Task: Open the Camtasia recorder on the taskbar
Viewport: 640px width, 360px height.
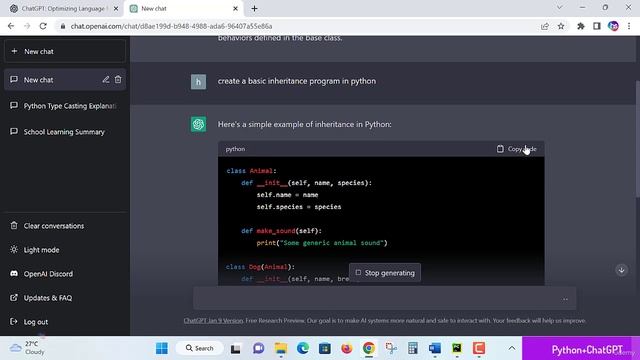Action: tap(479, 348)
